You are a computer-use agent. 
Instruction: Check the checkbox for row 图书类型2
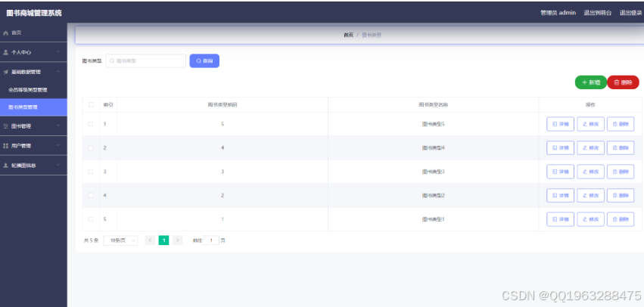(91, 195)
